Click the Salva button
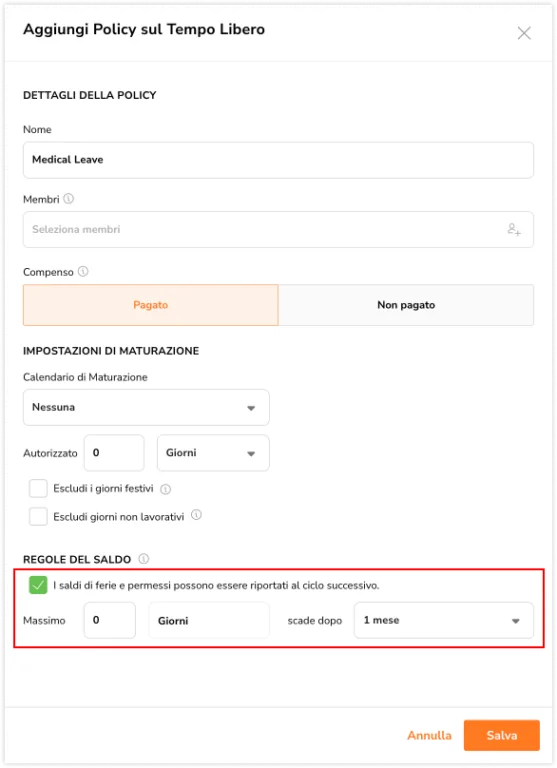557x768 pixels. tap(502, 735)
